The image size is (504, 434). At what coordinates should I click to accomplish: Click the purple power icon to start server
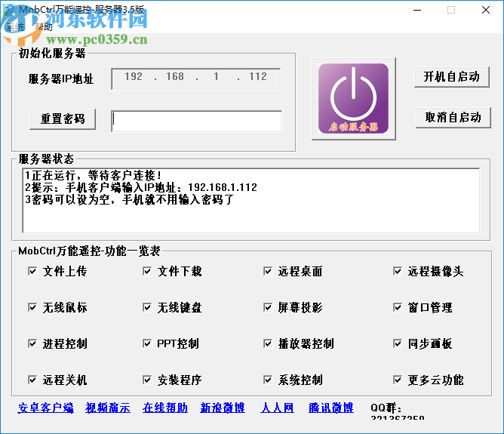click(353, 98)
